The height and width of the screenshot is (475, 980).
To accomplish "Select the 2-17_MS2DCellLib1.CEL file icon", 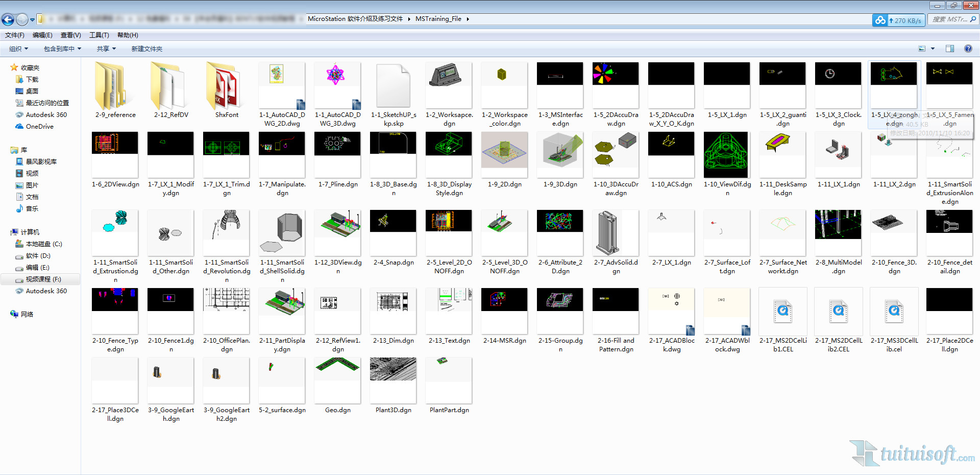I will coord(782,311).
